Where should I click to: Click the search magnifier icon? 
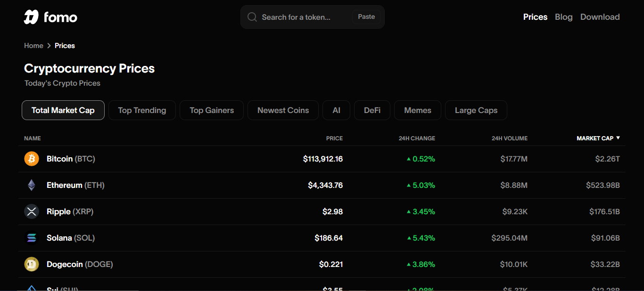253,17
